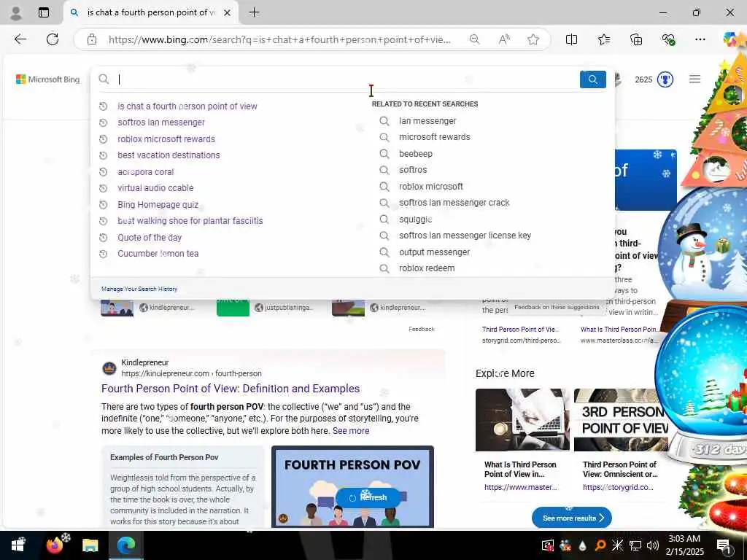
Task: Open 'Fourth Person Point of View: Definition and Examples'
Action: pyautogui.click(x=231, y=389)
